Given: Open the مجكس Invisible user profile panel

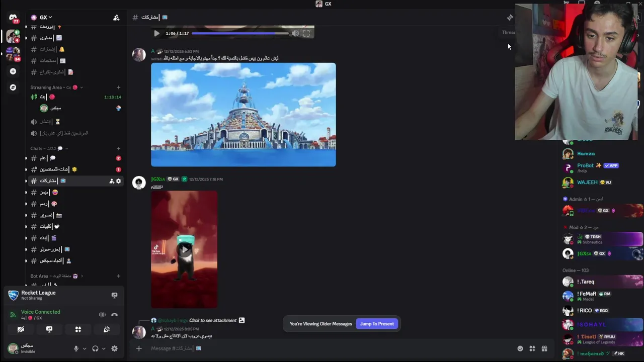Looking at the screenshot, I should pos(37,348).
